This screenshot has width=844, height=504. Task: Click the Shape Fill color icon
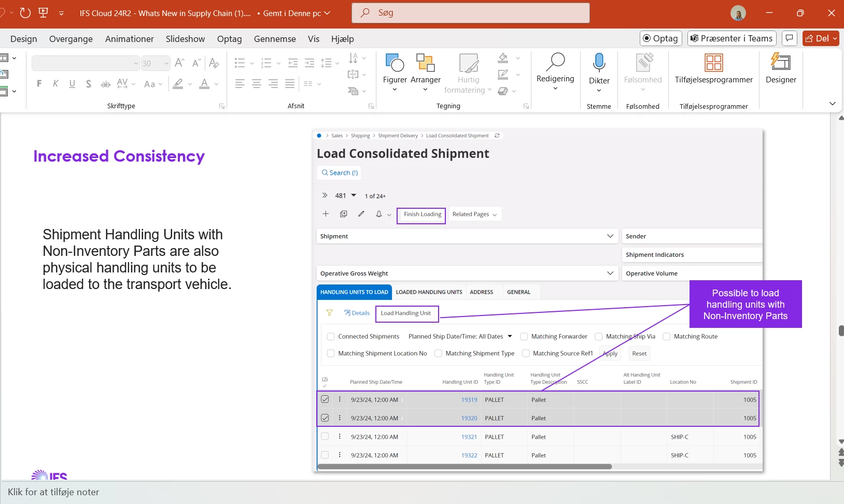(503, 58)
